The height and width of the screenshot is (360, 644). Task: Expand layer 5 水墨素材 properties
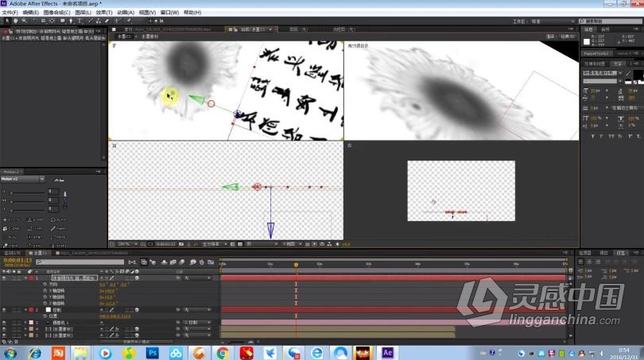point(25,335)
